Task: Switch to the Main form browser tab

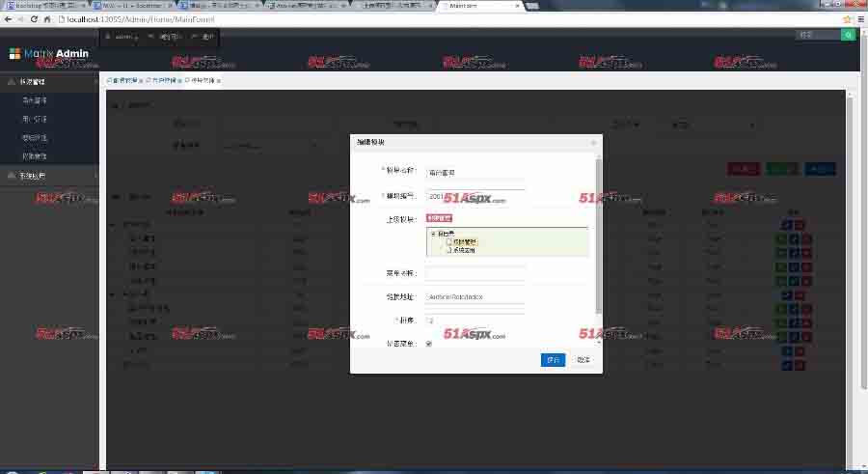Action: point(477,6)
